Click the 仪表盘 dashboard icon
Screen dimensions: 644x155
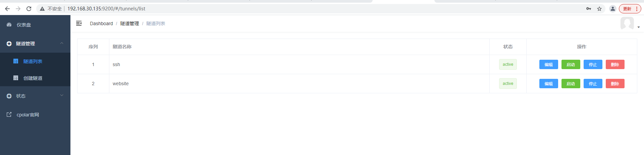(9, 24)
